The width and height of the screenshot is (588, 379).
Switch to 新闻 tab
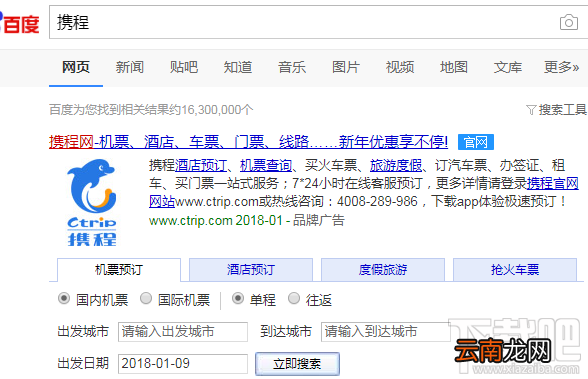point(130,67)
